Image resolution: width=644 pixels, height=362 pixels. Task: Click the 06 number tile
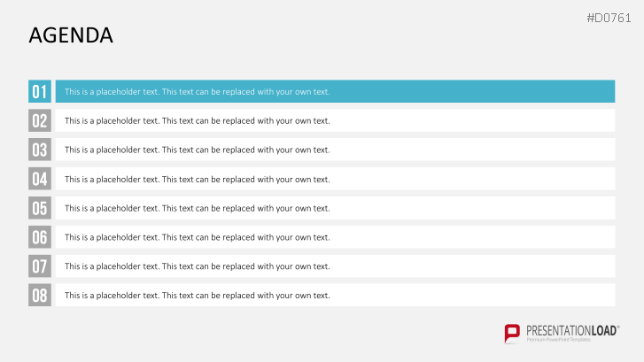coord(40,237)
